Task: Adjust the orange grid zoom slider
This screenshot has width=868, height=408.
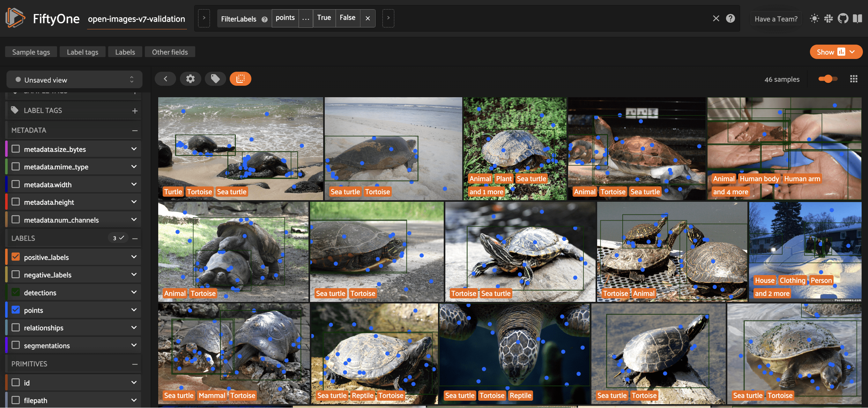Action: (x=828, y=79)
